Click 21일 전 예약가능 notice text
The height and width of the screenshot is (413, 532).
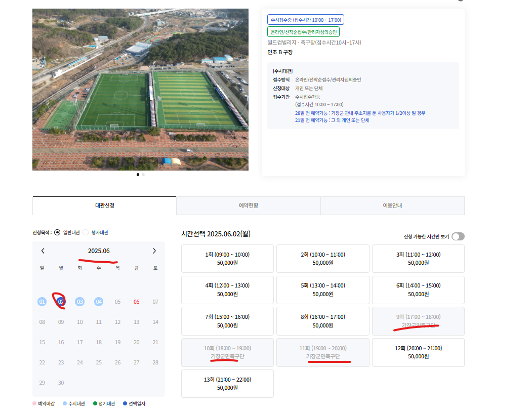(332, 120)
